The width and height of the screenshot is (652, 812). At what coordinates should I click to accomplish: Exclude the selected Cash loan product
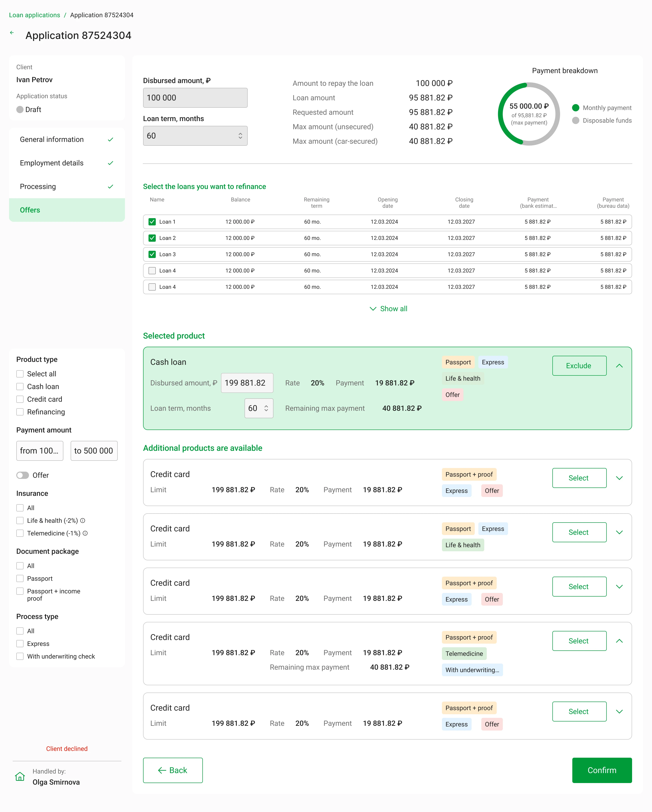point(579,366)
